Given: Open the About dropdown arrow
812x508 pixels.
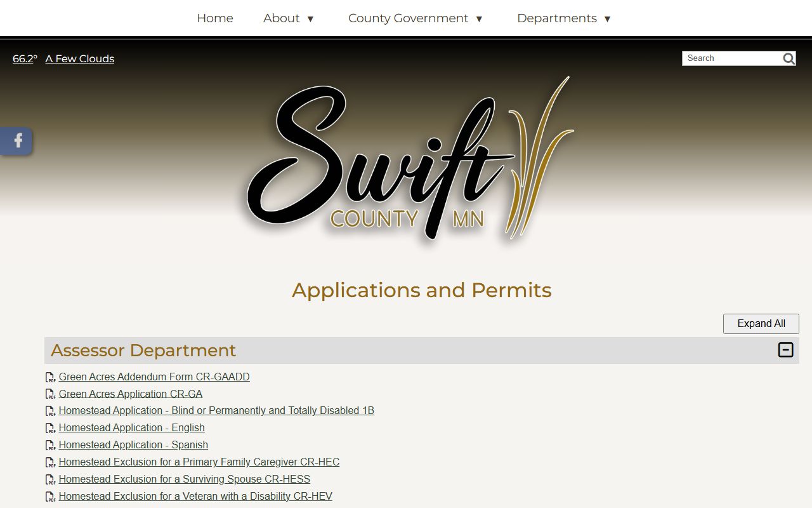Looking at the screenshot, I should pos(310,19).
